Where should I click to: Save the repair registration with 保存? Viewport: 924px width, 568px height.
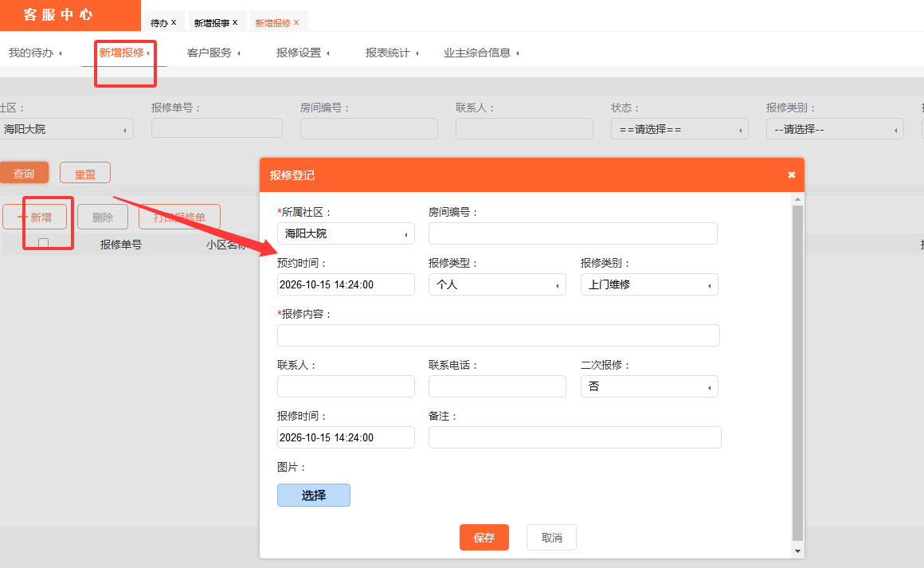coord(484,538)
